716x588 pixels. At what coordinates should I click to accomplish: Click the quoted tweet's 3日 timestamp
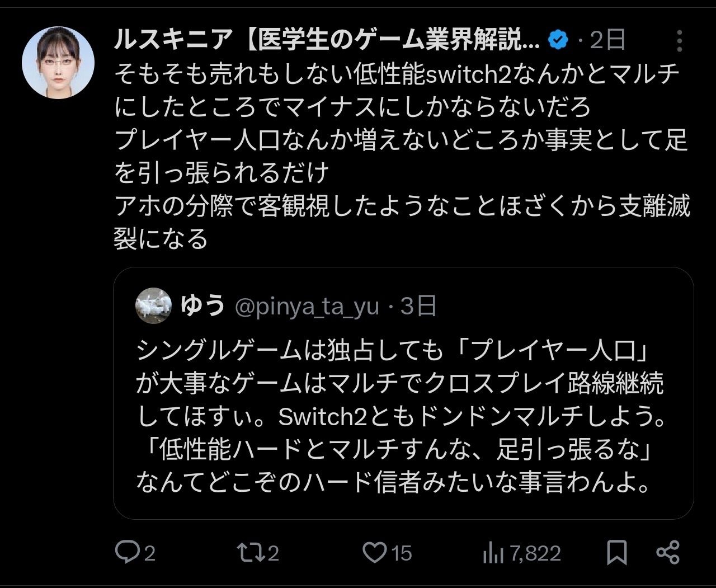coord(418,306)
